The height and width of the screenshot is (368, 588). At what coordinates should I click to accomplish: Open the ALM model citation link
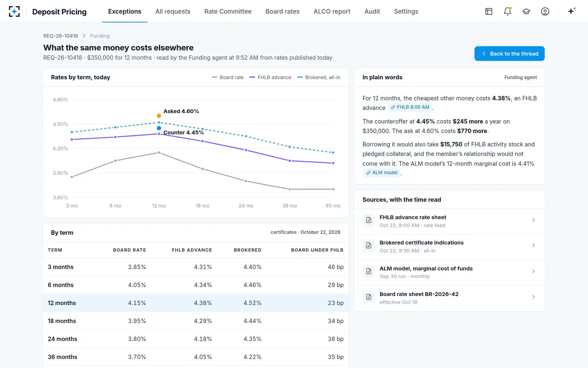pos(382,173)
